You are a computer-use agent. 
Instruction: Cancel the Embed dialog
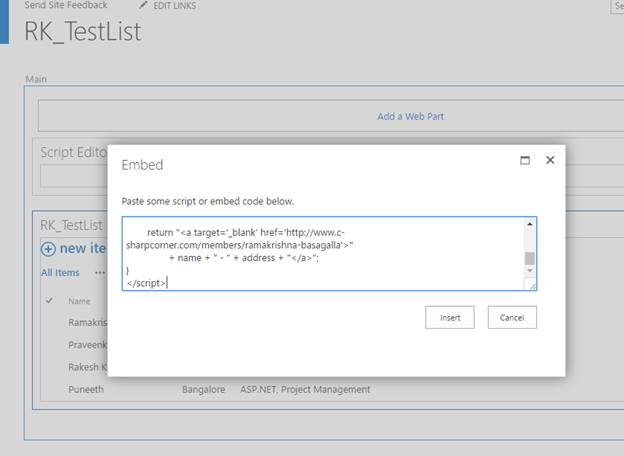pos(512,318)
